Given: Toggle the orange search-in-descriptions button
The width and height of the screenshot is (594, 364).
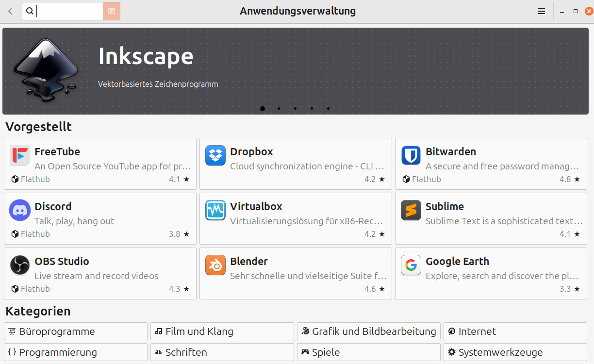Looking at the screenshot, I should pos(112,11).
